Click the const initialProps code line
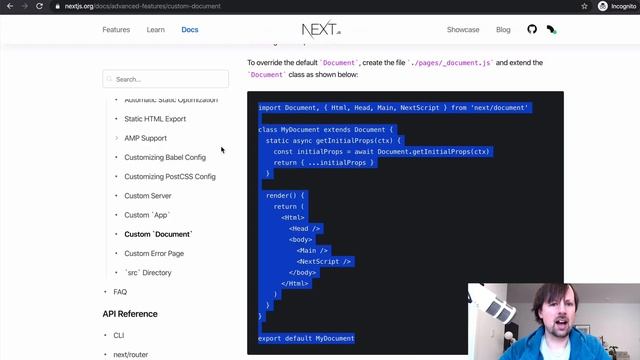The height and width of the screenshot is (360, 640). (381, 152)
